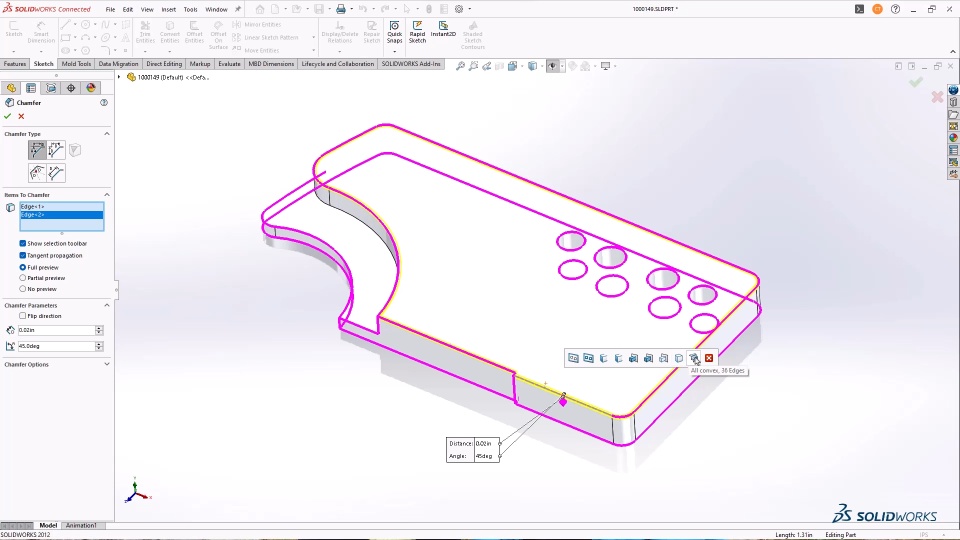Close the selection toolbar red X

[709, 358]
